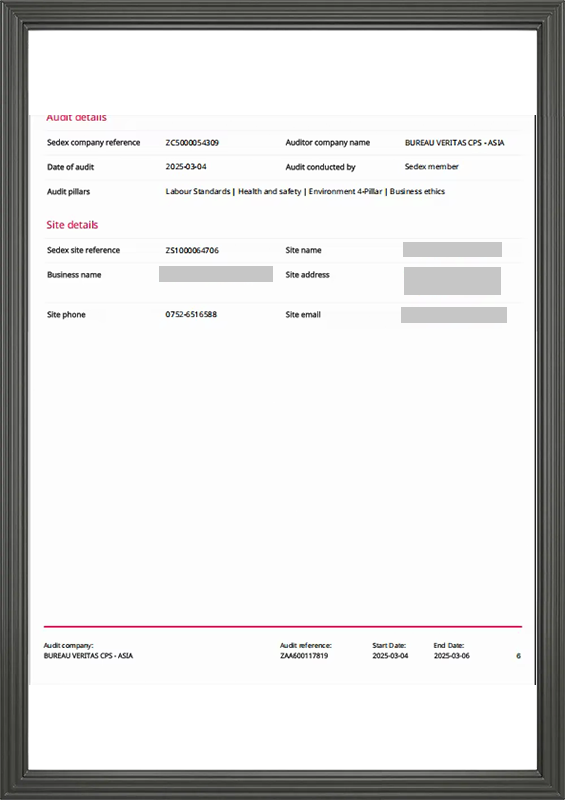Click the 'Audit details' heading
565x800 pixels.
point(77,117)
